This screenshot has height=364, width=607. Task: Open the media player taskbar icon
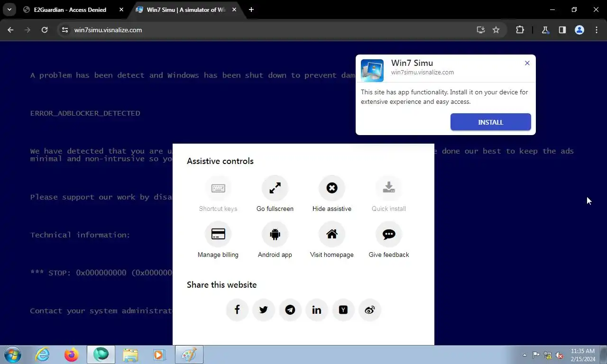159,355
